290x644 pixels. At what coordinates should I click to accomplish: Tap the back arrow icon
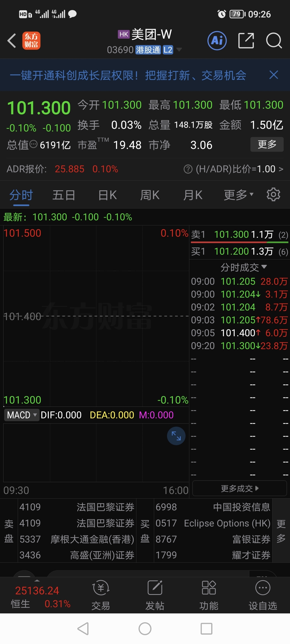[x=12, y=41]
